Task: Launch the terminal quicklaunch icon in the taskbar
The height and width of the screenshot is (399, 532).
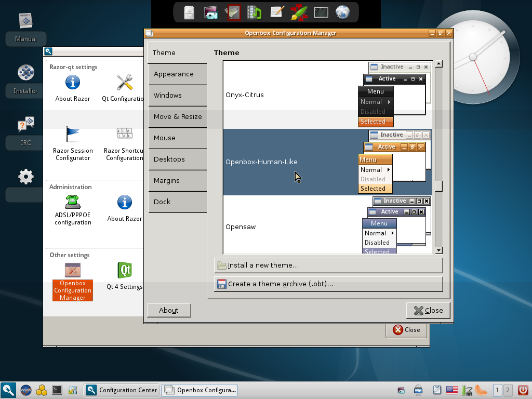Action: tap(57, 390)
